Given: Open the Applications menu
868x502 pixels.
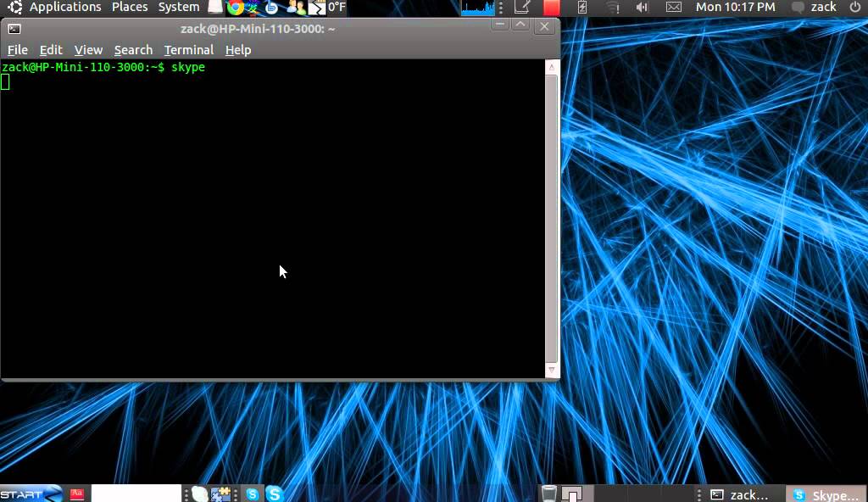Looking at the screenshot, I should tap(65, 7).
